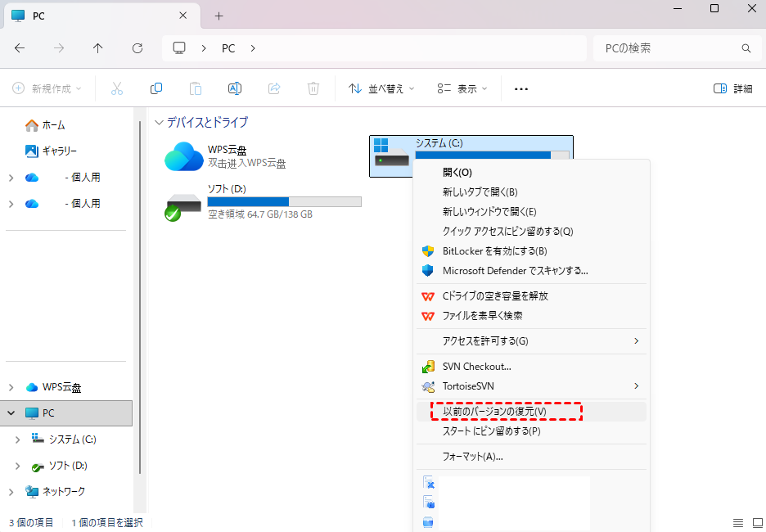
Task: Click the delete trash icon in toolbar
Action: tap(313, 88)
